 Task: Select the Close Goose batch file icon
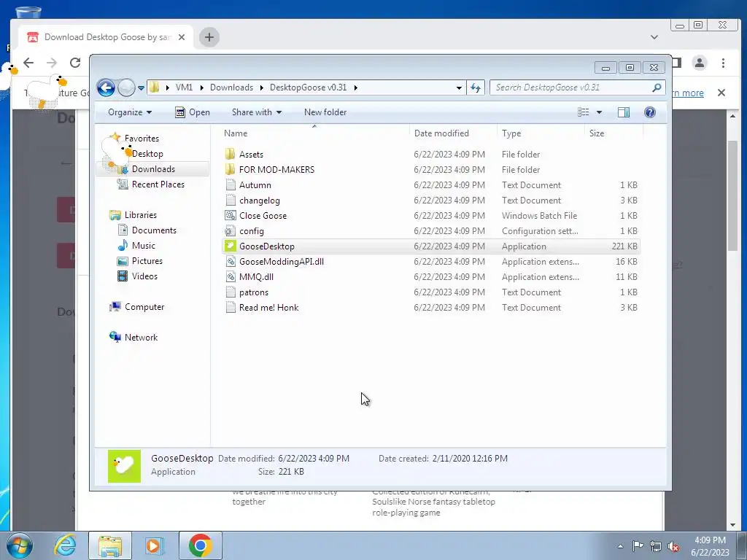click(x=231, y=215)
